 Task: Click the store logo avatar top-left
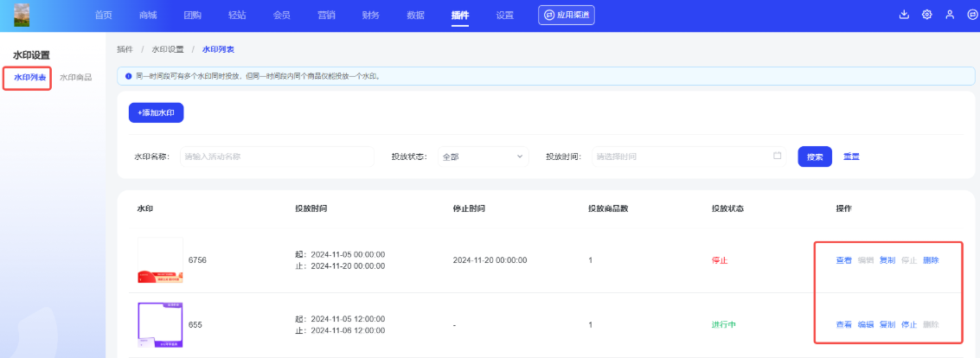[22, 15]
